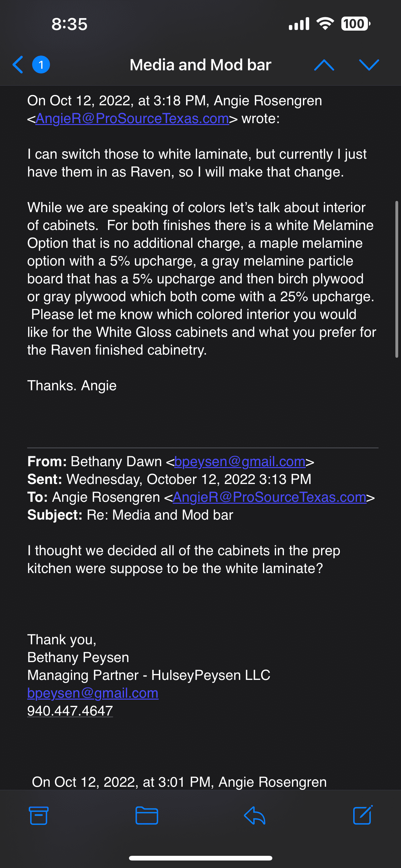Tap the back chevron to return to inbox
Image resolution: width=401 pixels, height=868 pixels.
pyautogui.click(x=18, y=65)
